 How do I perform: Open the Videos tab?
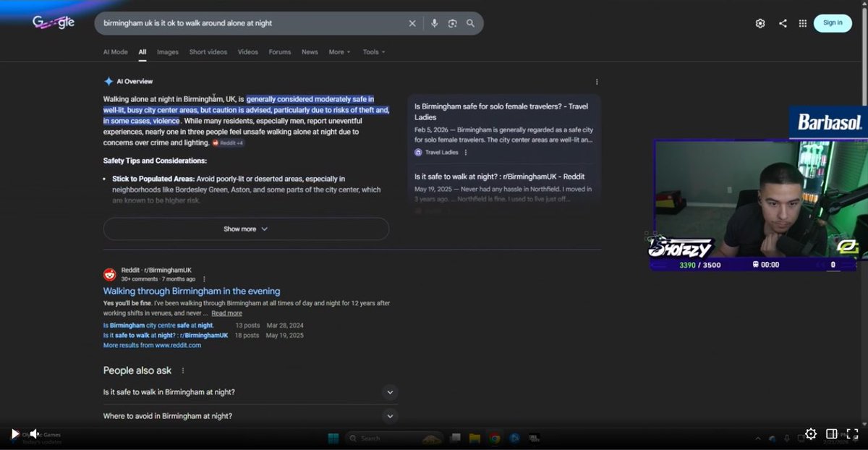(x=248, y=52)
